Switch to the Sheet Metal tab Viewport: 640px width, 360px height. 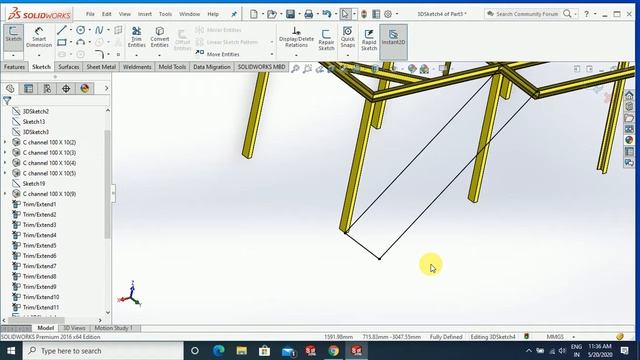(101, 67)
